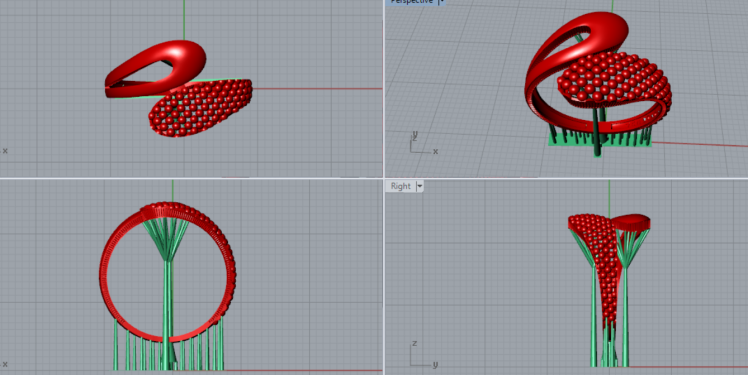Click the Right viewport title label
748x375 pixels.
coord(401,187)
